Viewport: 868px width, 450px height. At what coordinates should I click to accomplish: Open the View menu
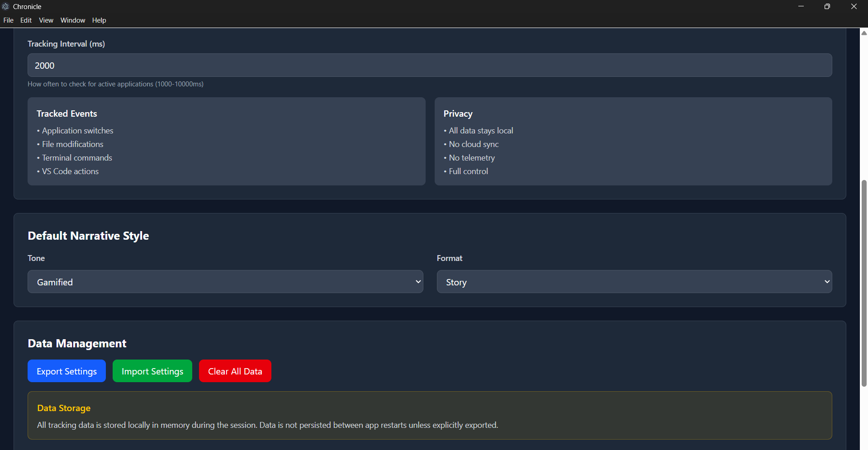(46, 20)
